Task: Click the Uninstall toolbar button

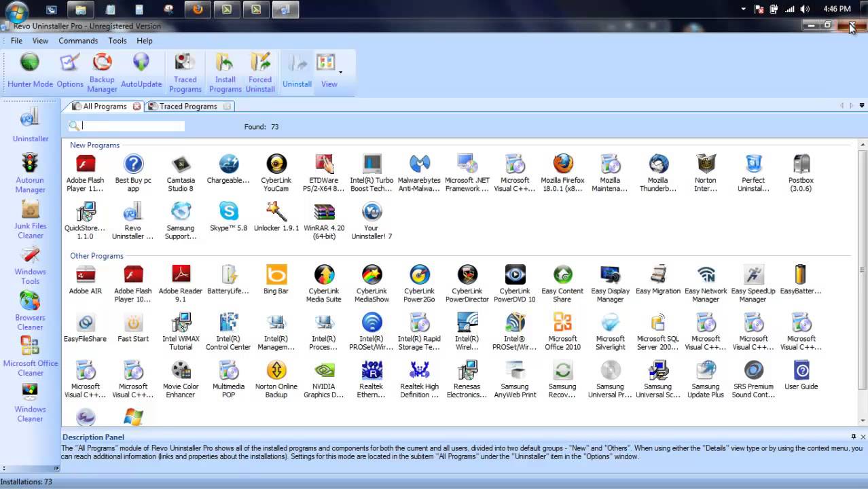Action: click(297, 71)
